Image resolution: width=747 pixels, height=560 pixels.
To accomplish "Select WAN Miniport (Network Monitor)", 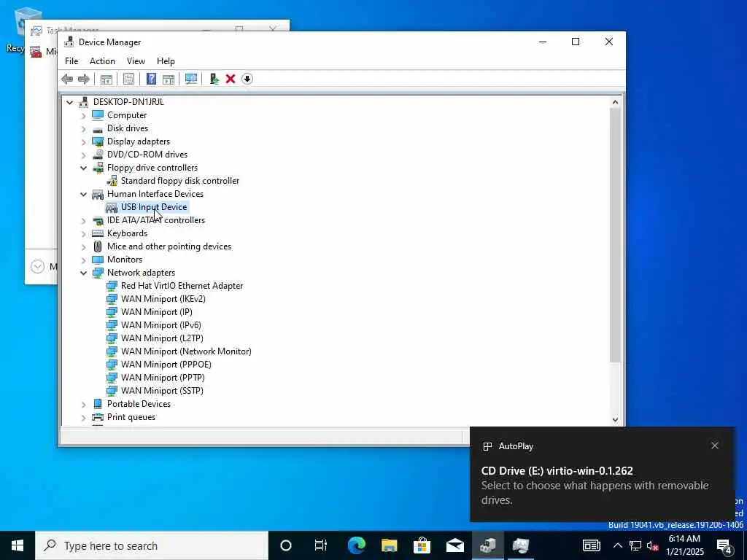I will point(186,351).
